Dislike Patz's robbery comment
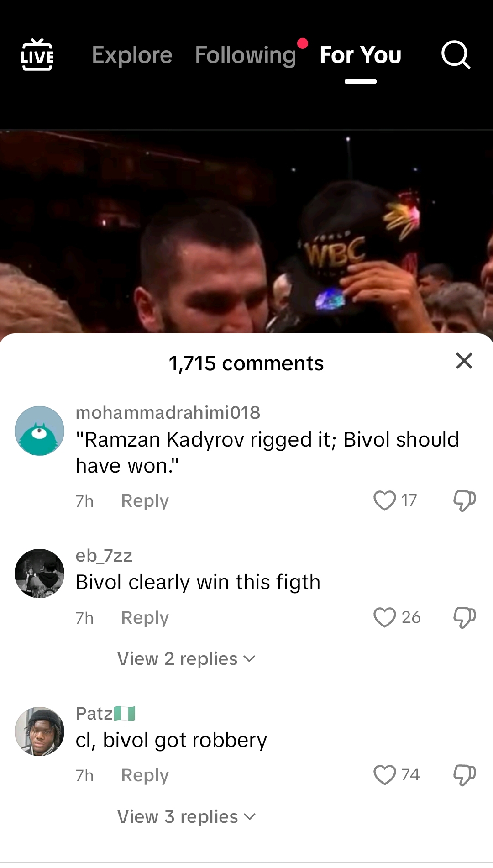The image size is (493, 868). click(x=465, y=775)
